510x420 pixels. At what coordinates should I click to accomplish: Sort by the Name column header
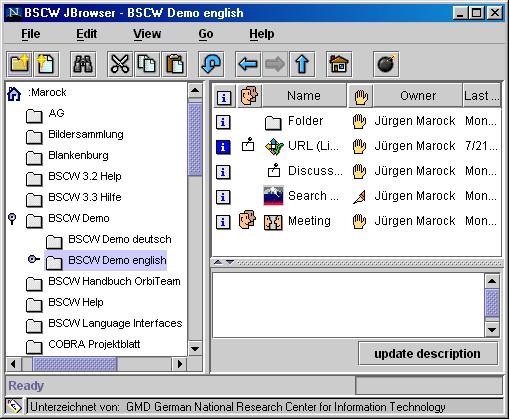pyautogui.click(x=304, y=96)
